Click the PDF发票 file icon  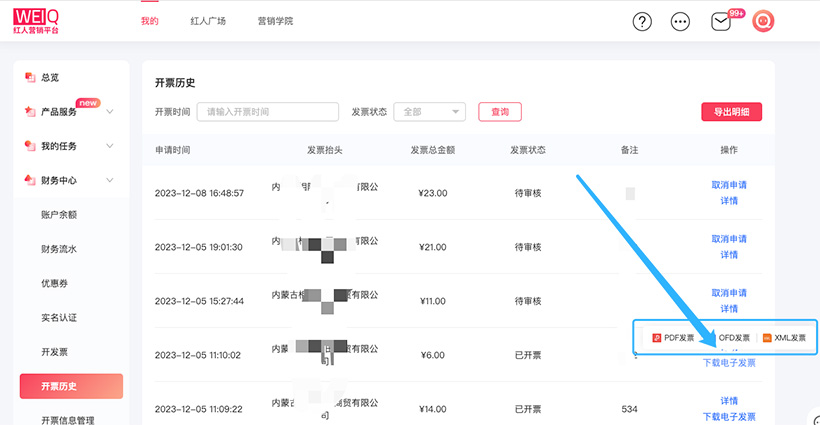(x=656, y=338)
